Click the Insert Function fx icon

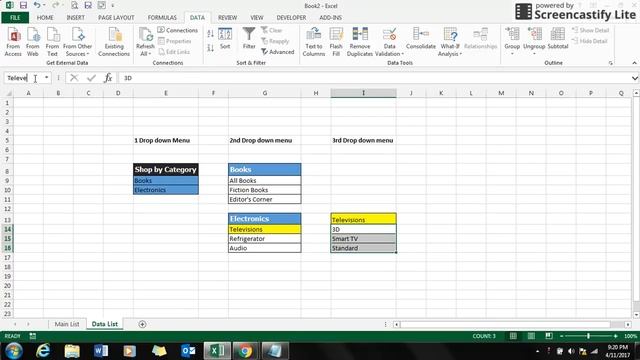tap(108, 78)
